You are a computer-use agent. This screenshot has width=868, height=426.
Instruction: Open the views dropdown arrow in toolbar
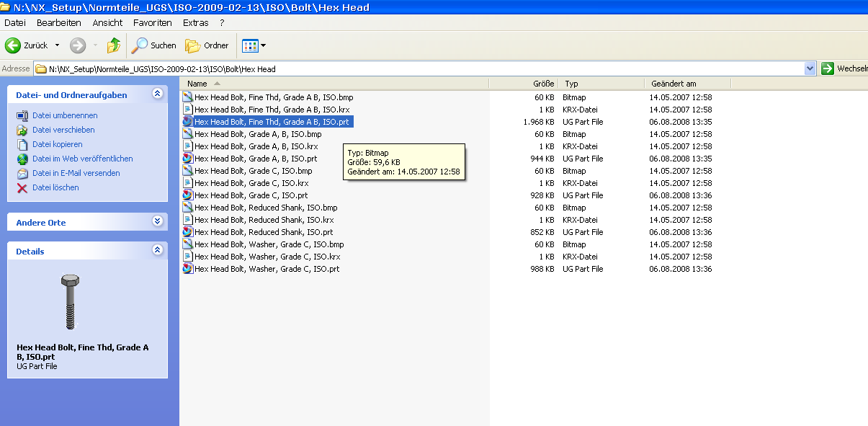263,45
